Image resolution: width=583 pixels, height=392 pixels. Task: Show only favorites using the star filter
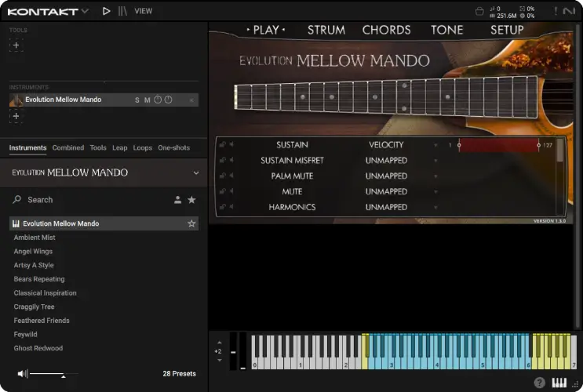tap(191, 200)
